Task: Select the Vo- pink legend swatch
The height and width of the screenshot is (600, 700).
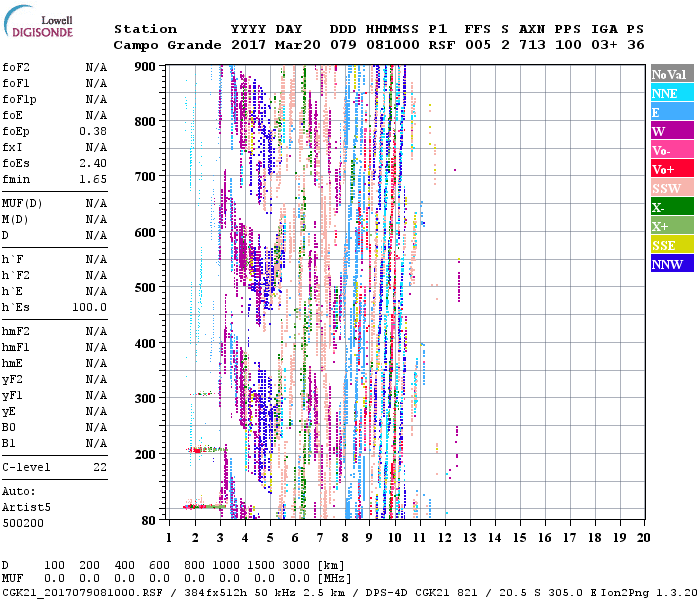Action: pyautogui.click(x=672, y=150)
